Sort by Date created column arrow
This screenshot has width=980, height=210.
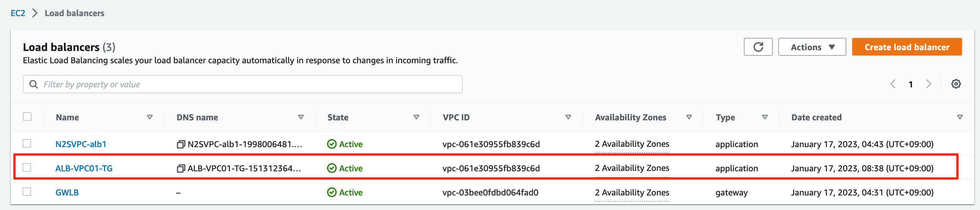tap(960, 117)
